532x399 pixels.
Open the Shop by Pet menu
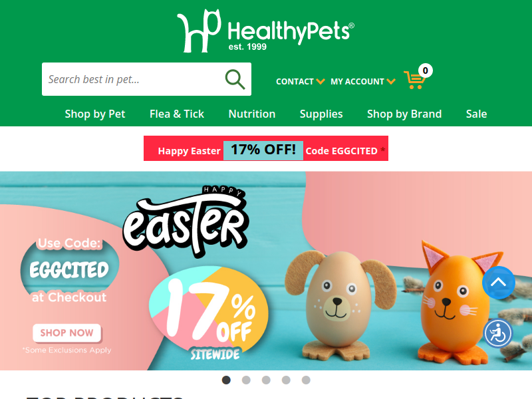[x=95, y=114]
